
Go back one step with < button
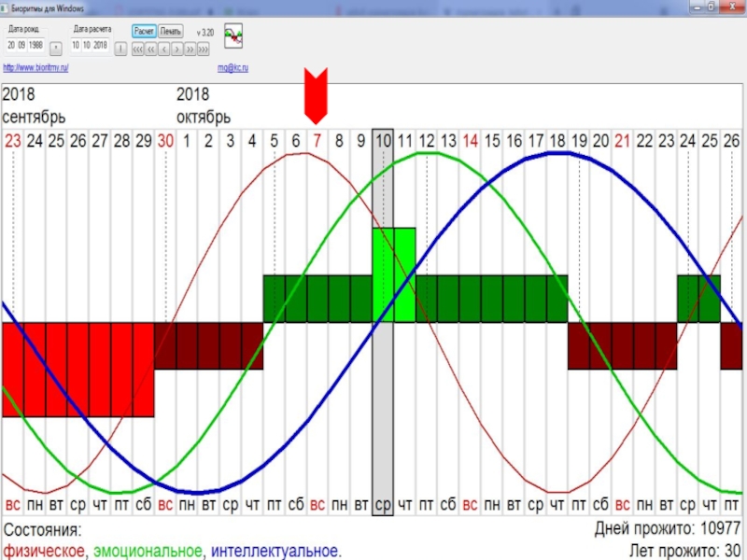coord(163,48)
